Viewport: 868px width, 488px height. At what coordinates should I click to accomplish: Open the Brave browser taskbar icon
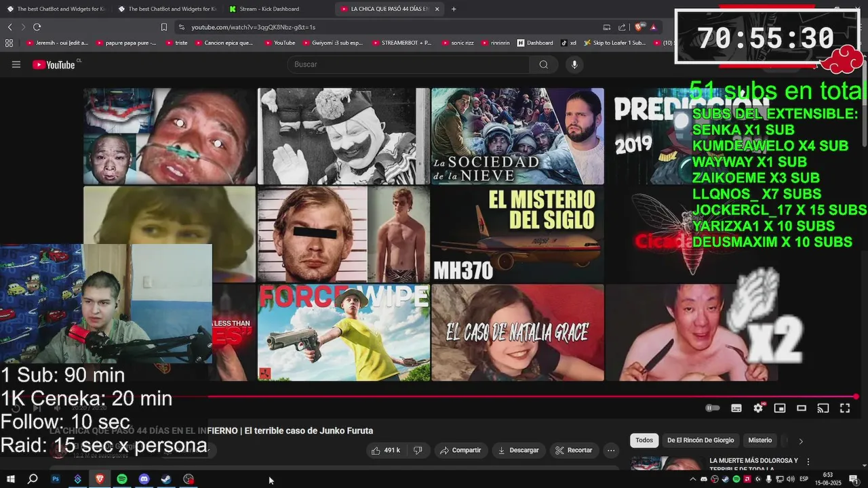(x=100, y=479)
